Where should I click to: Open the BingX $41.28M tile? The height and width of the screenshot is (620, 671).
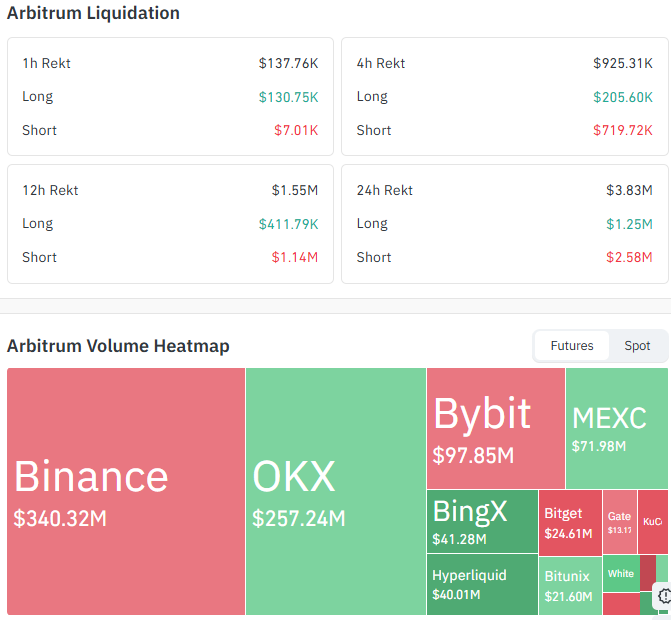482,521
